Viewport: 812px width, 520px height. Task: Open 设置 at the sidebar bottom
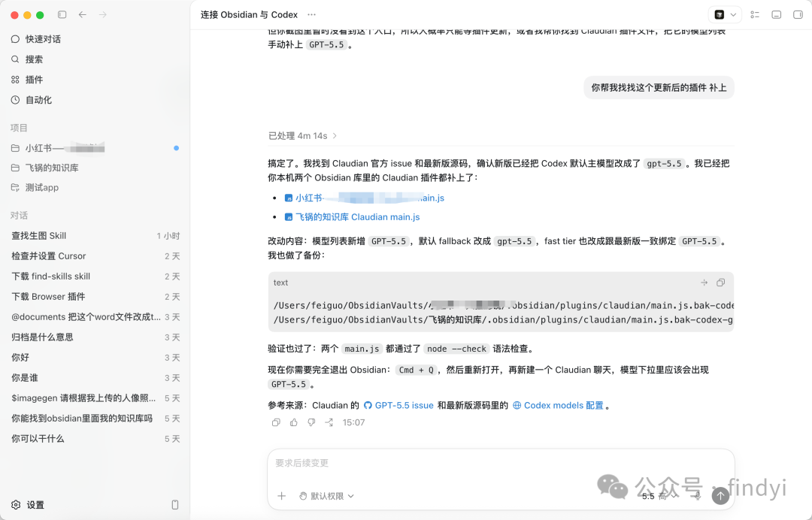(29, 505)
